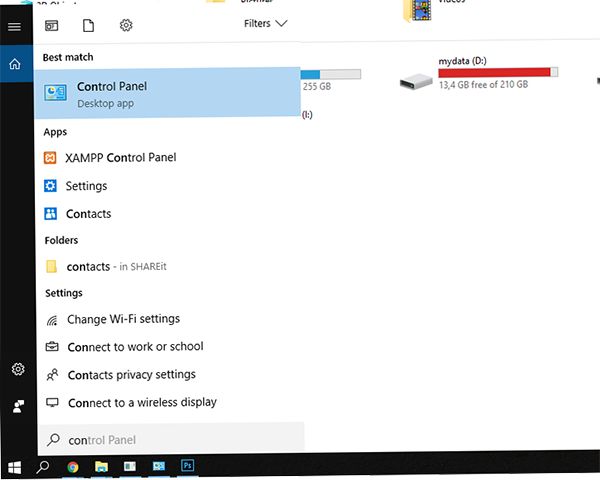Expand the Filters dropdown
Image resolution: width=600 pixels, height=480 pixels.
(265, 23)
